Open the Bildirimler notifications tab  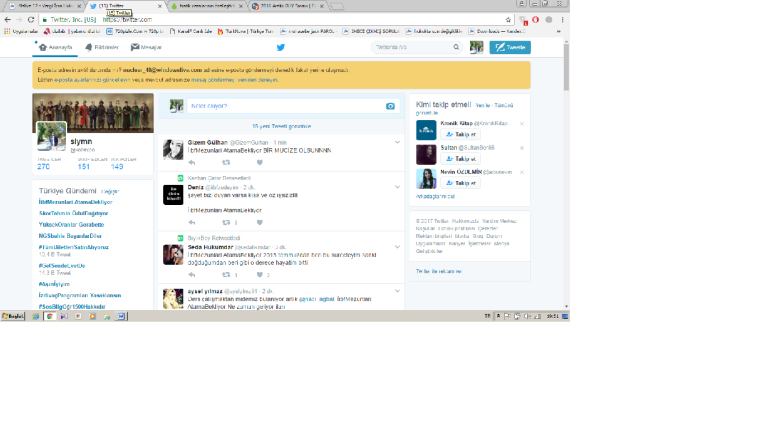pos(102,48)
